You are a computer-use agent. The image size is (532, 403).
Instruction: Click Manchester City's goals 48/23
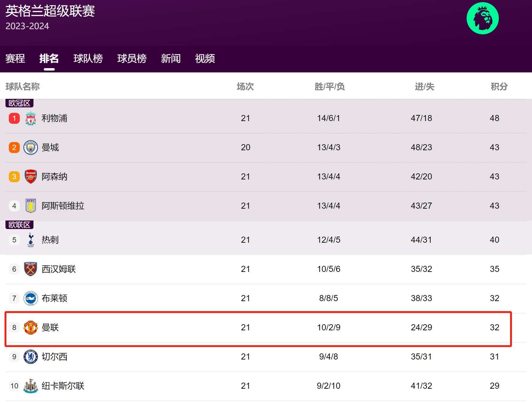click(421, 148)
